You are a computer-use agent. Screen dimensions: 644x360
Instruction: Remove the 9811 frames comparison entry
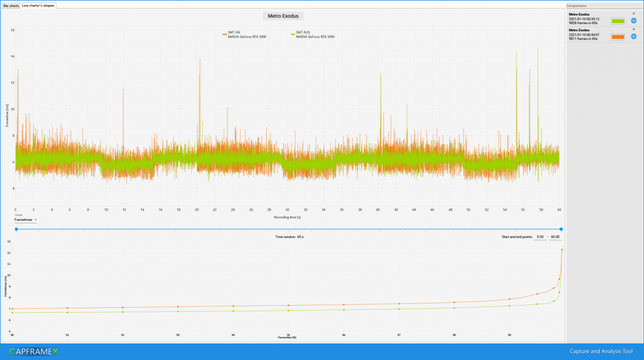coord(633,29)
